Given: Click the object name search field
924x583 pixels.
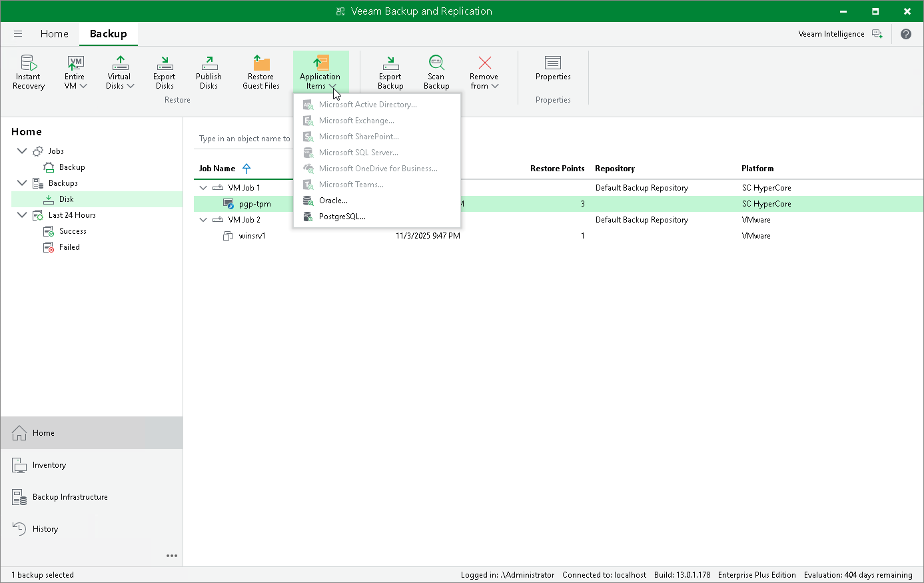Looking at the screenshot, I should (x=244, y=139).
